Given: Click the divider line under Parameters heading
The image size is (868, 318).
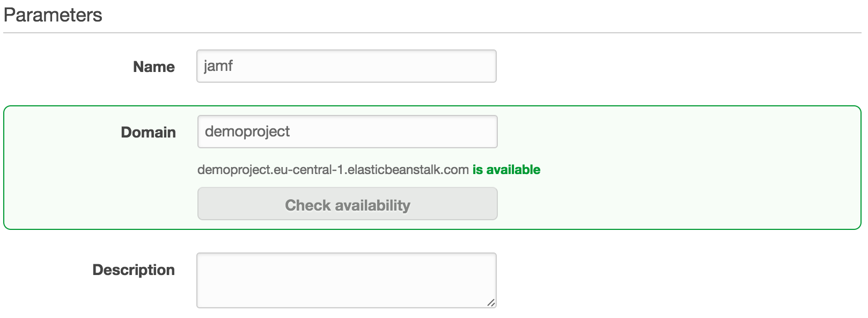Looking at the screenshot, I should coord(432,33).
